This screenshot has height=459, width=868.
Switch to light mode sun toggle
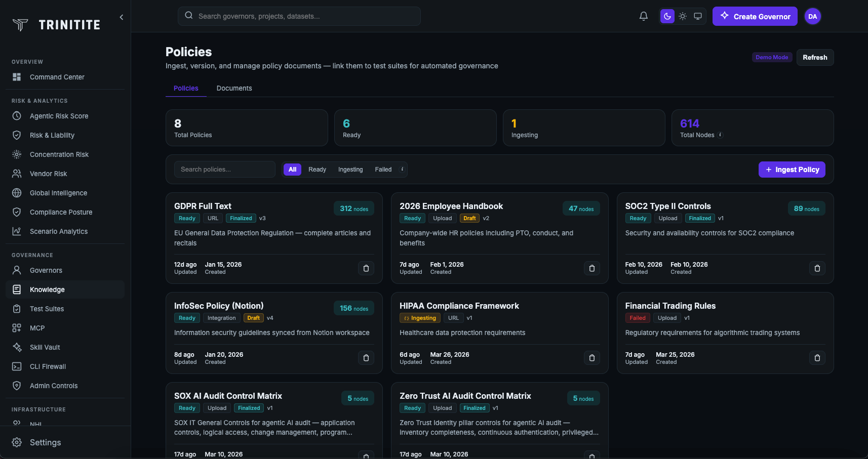point(683,16)
